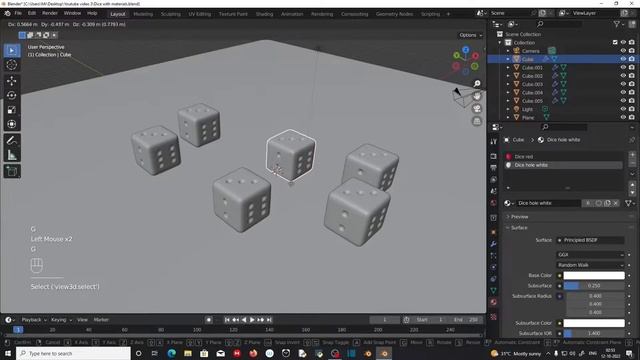The image size is (640, 360).
Task: Click the Pan view hand icon
Action: point(477,96)
